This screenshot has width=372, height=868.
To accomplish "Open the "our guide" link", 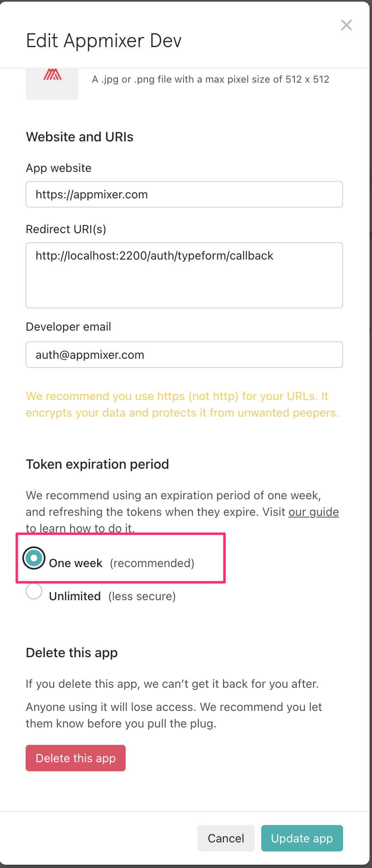I will (313, 512).
